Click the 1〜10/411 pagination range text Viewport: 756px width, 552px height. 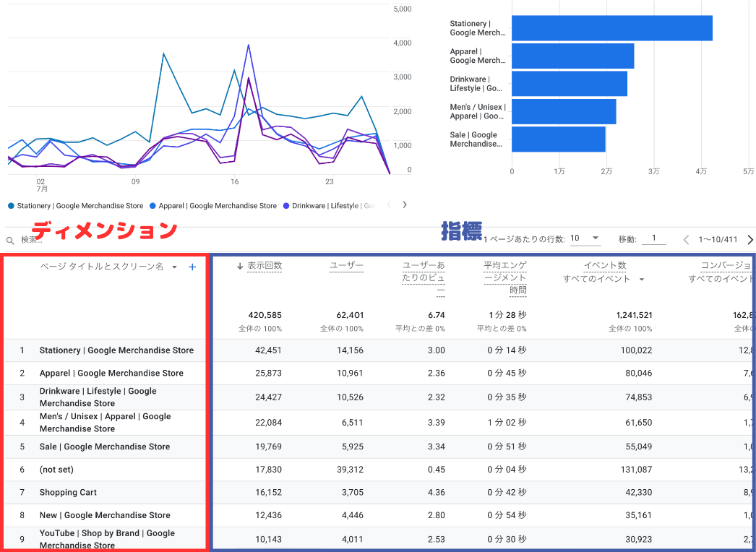[718, 240]
